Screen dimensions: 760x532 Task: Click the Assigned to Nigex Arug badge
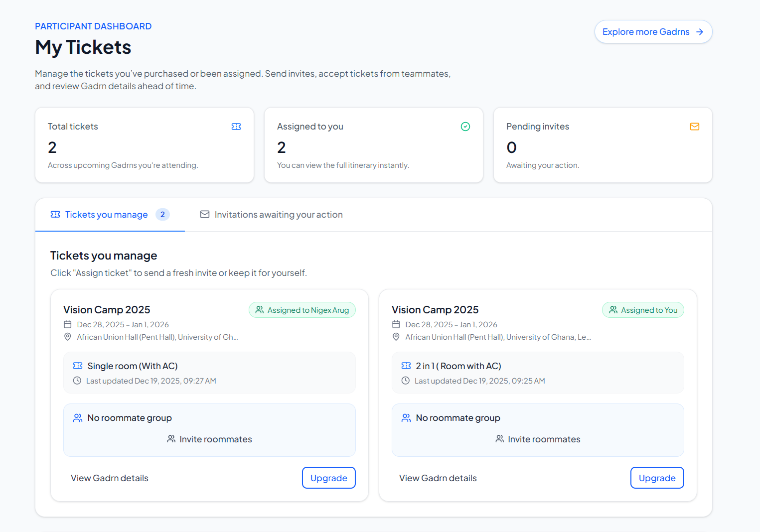(x=302, y=310)
